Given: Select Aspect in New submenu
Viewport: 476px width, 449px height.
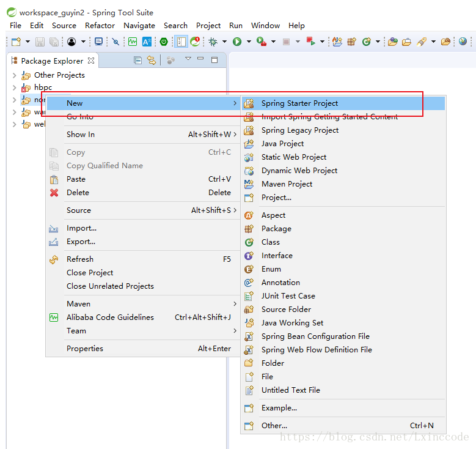Looking at the screenshot, I should tap(343, 215).
